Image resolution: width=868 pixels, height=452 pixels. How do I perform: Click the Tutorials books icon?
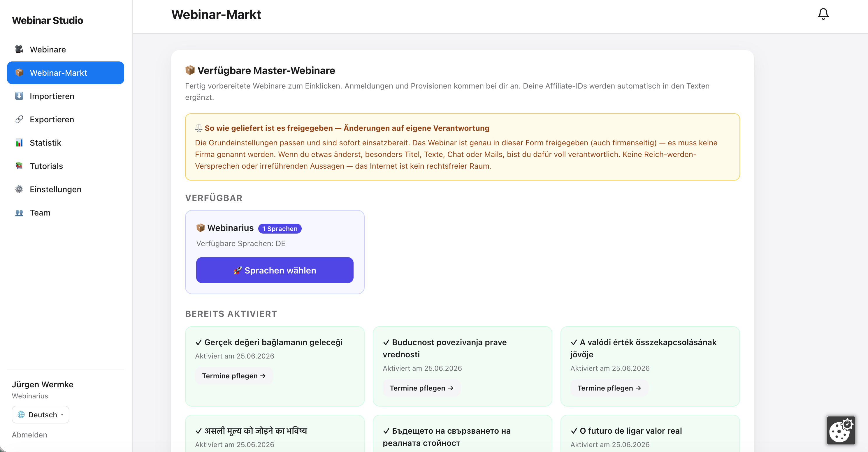(19, 166)
